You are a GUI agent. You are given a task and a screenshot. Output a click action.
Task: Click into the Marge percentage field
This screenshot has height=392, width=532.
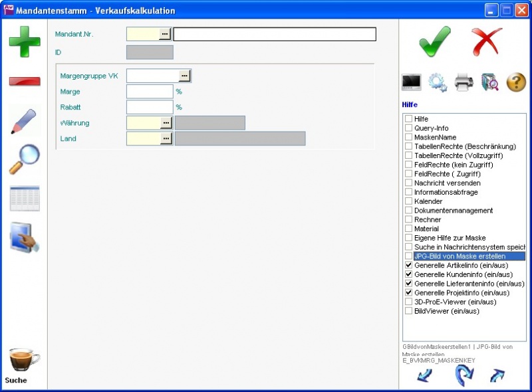click(150, 92)
